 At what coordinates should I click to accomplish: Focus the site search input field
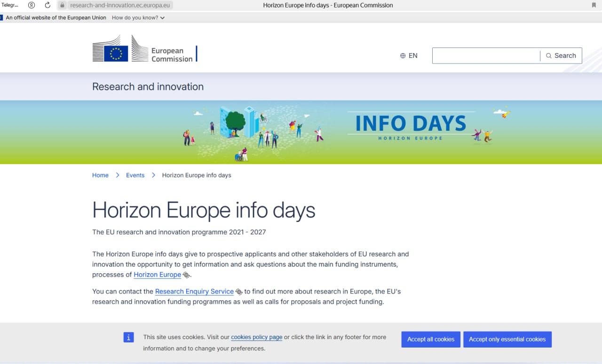(486, 55)
